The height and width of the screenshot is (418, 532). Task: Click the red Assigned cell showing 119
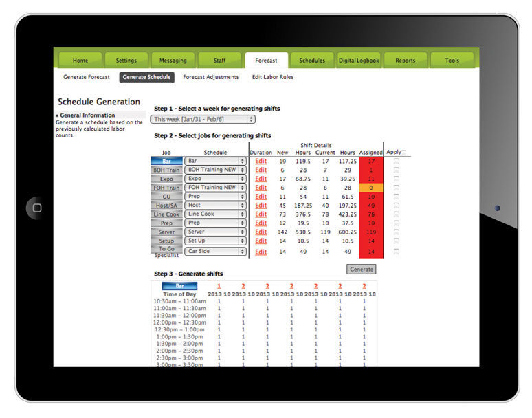[371, 232]
